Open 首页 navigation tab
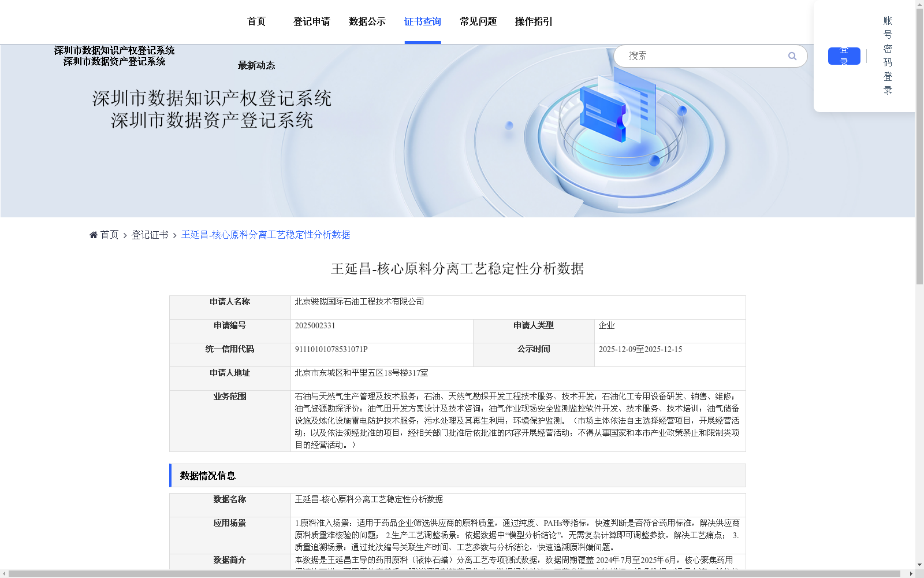This screenshot has height=578, width=924. click(x=256, y=21)
